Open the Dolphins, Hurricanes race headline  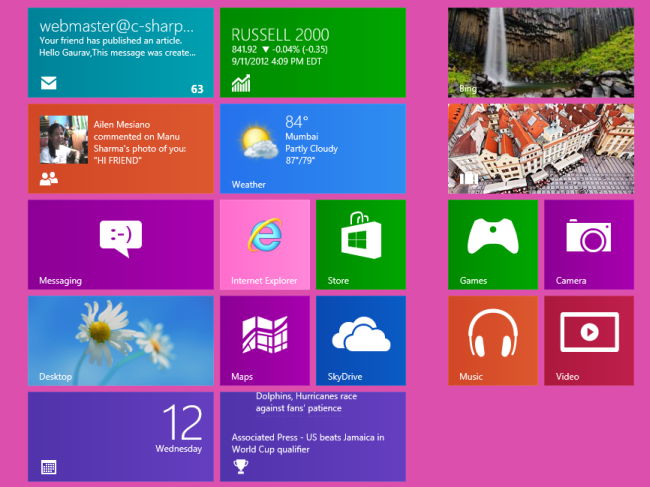click(x=306, y=402)
